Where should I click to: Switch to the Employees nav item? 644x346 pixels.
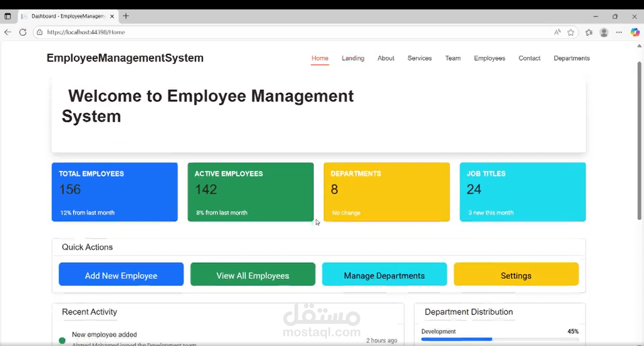(x=489, y=58)
